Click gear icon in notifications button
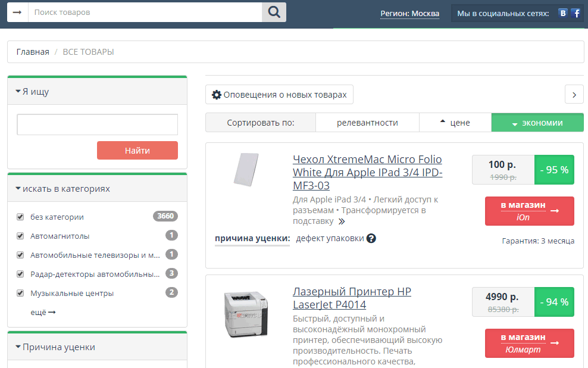Image resolution: width=588 pixels, height=368 pixels. pyautogui.click(x=217, y=95)
